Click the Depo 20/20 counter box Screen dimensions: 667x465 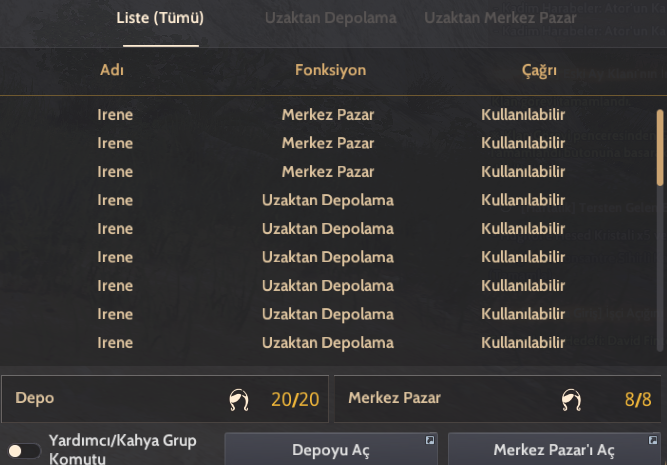(165, 399)
